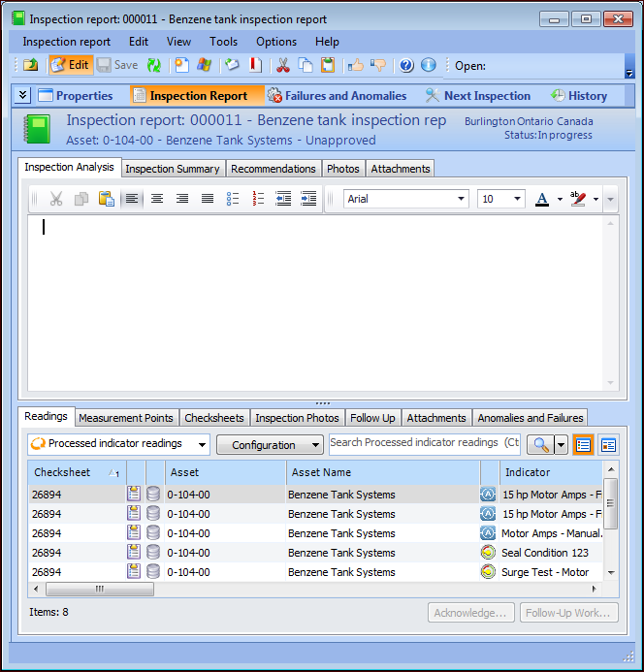Collapse navigation bar with double-chevron button
The height and width of the screenshot is (672, 644).
point(22,95)
